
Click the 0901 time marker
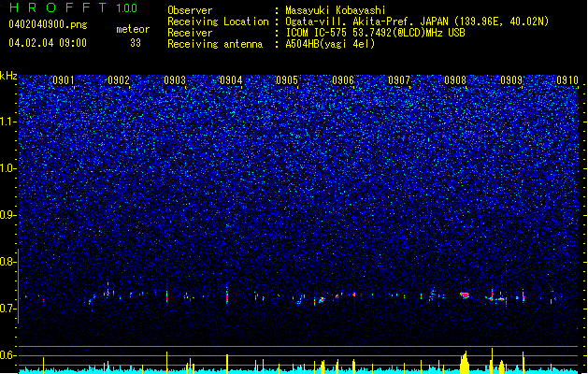pos(63,80)
